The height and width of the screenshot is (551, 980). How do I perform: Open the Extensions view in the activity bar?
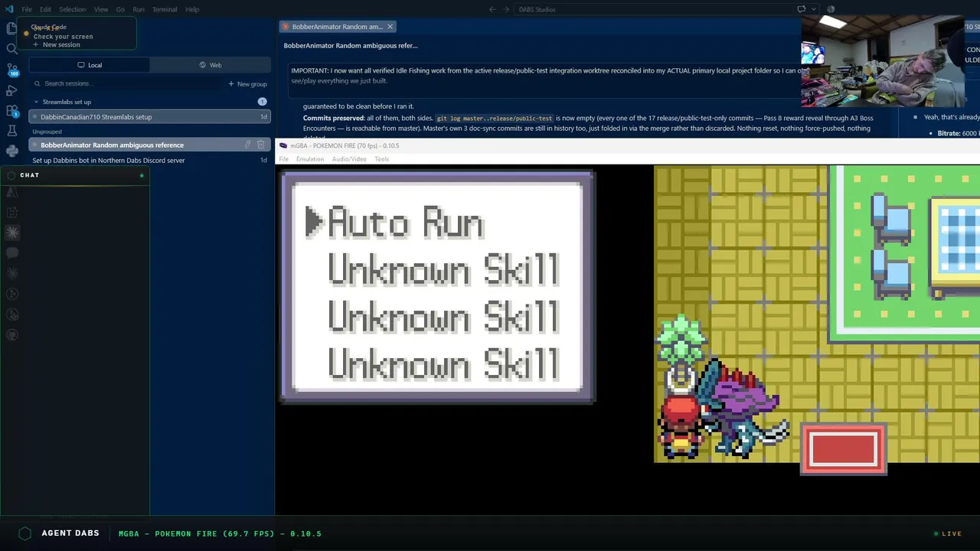coord(11,111)
